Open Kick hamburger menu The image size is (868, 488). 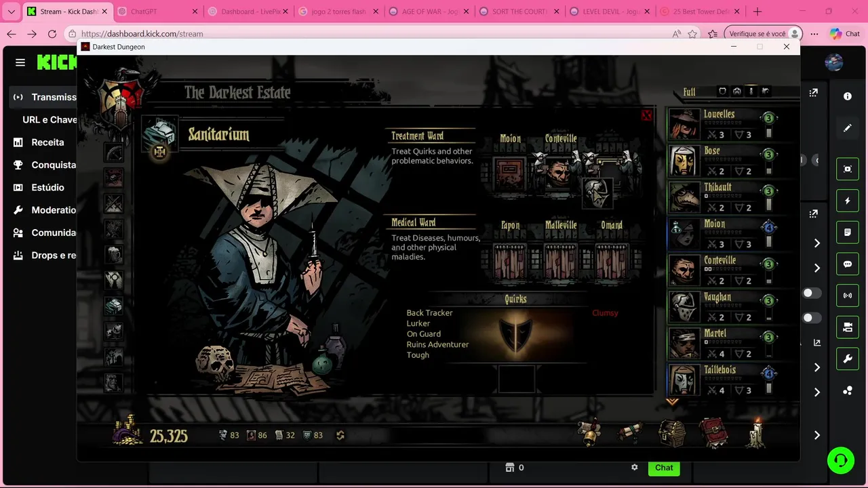tap(20, 62)
